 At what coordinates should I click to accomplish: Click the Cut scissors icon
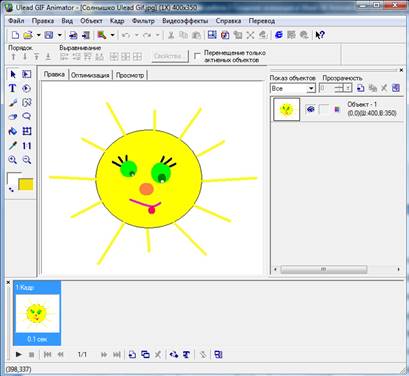171,35
